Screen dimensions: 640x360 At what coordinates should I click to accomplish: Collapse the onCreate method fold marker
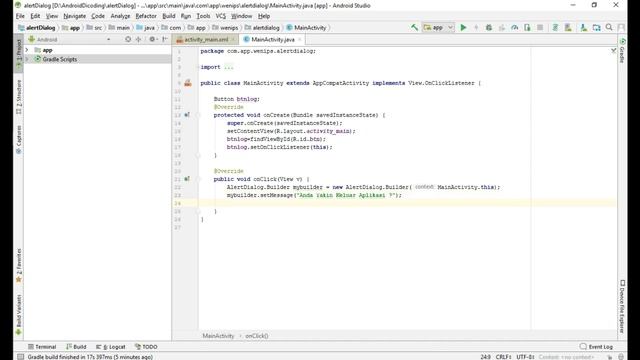coord(198,115)
